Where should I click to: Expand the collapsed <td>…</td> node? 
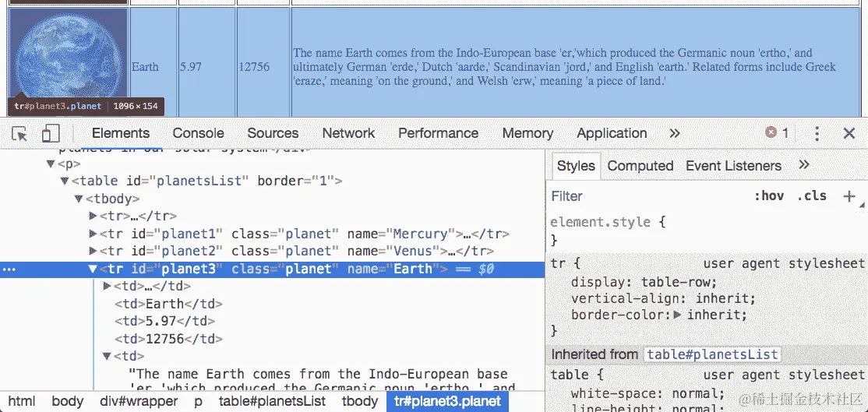pyautogui.click(x=107, y=286)
